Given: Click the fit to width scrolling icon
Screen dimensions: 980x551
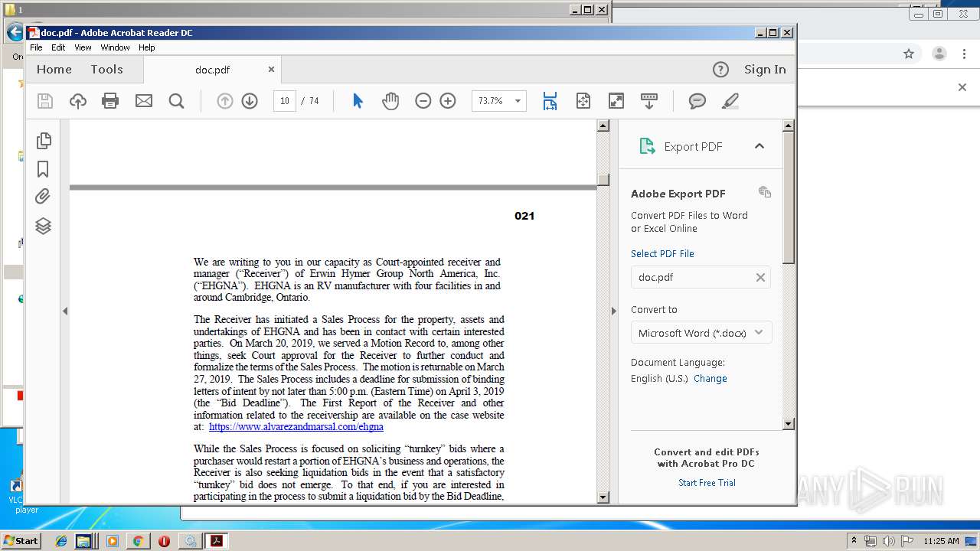Looking at the screenshot, I should 550,101.
